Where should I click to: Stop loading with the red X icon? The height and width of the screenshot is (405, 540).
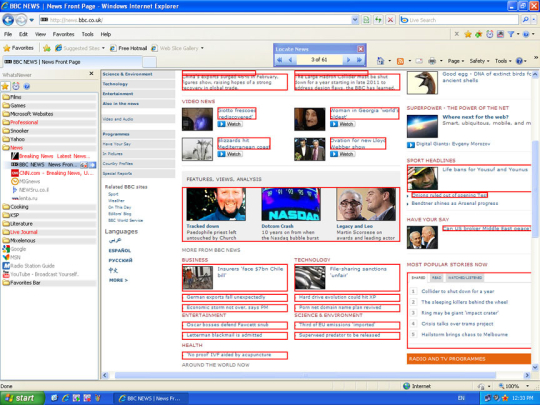pyautogui.click(x=390, y=20)
